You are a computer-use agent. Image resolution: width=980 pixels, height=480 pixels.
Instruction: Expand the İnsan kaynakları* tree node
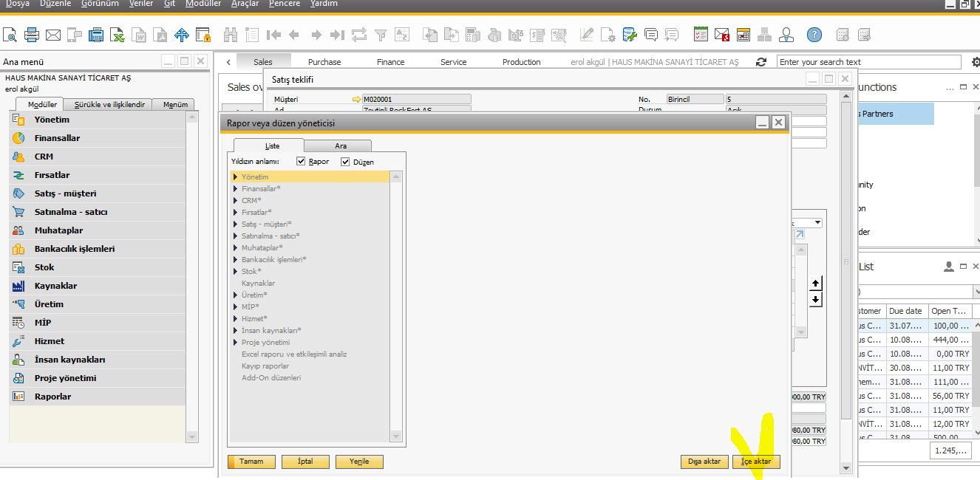coord(235,331)
